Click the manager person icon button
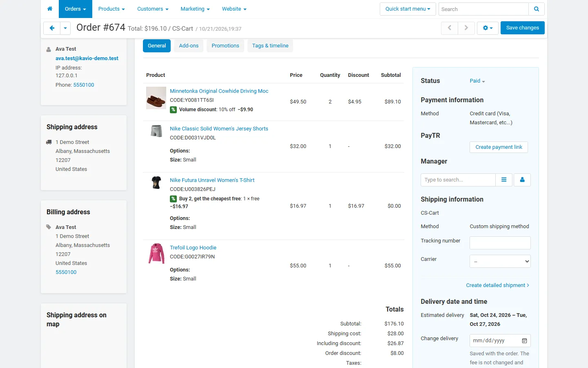Screen dimensions: 588x368 click(522, 180)
